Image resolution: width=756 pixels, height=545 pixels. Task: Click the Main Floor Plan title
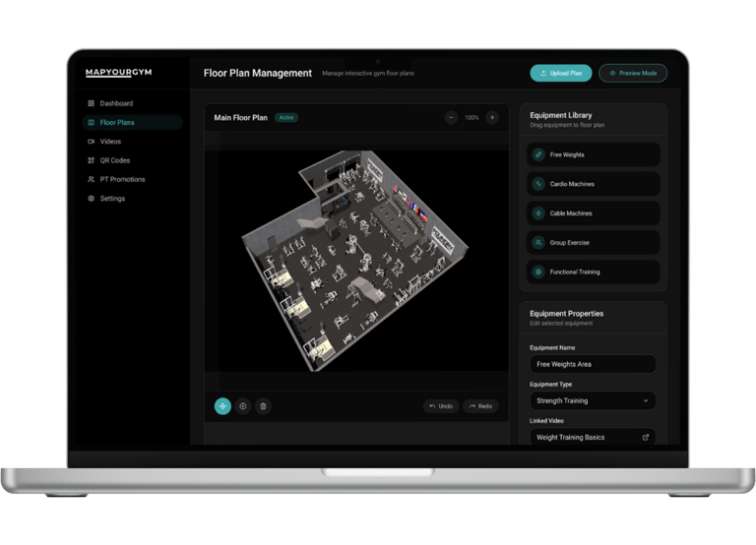[240, 118]
